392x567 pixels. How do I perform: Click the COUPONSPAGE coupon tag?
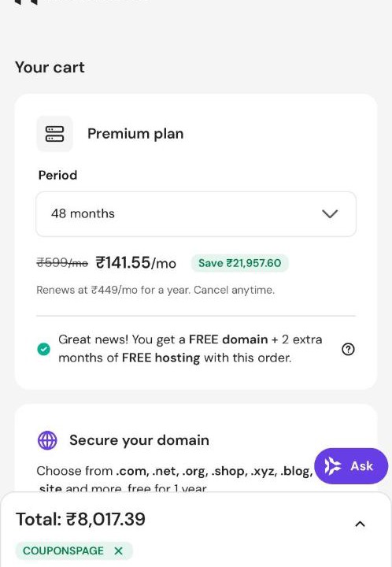tap(74, 550)
